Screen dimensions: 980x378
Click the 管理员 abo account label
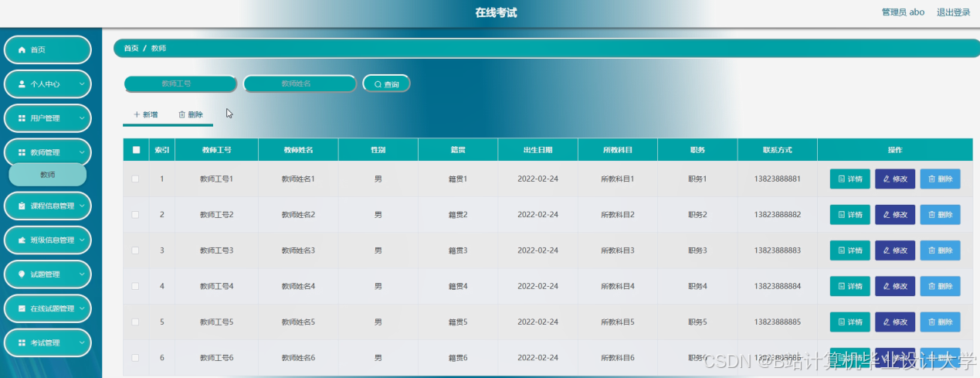[903, 12]
